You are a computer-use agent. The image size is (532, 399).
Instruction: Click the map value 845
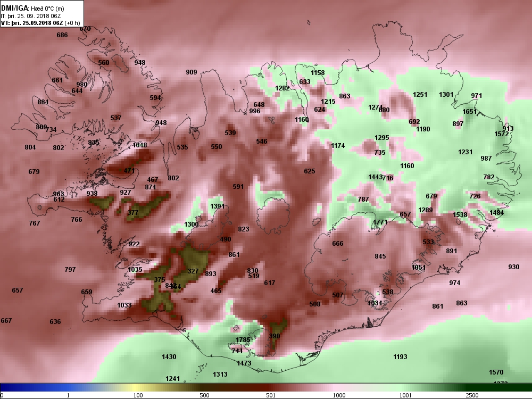click(380, 256)
